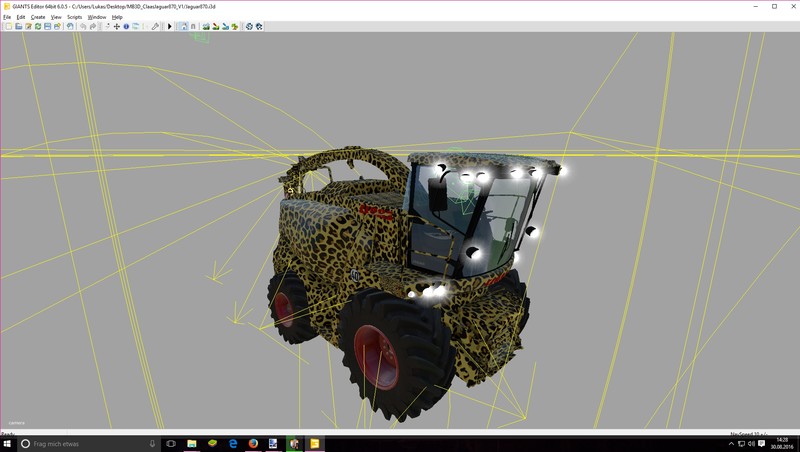
Task: Click the Open file toolbar icon
Action: point(18,26)
